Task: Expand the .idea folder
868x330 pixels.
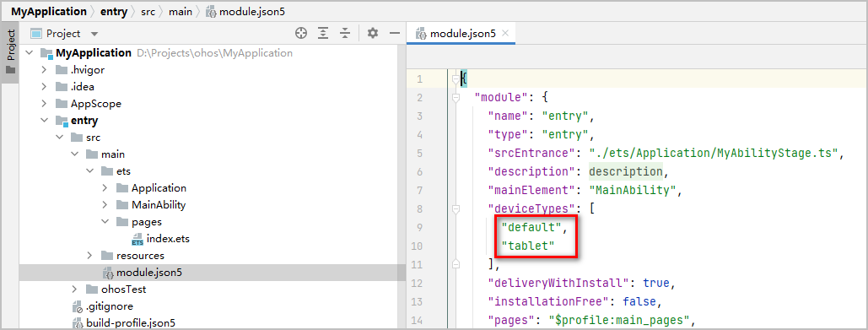Action: pyautogui.click(x=44, y=87)
